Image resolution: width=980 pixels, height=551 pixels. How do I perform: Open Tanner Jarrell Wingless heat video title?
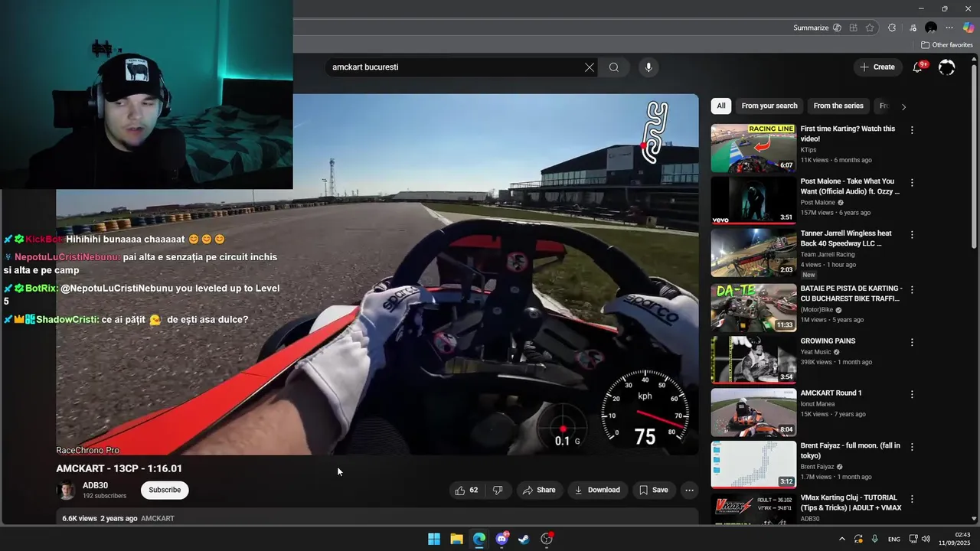click(846, 238)
